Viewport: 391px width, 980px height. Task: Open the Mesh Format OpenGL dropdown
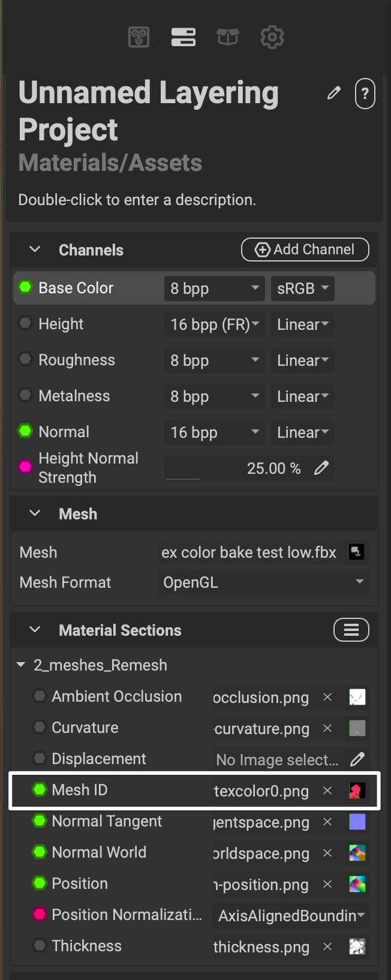(x=263, y=582)
